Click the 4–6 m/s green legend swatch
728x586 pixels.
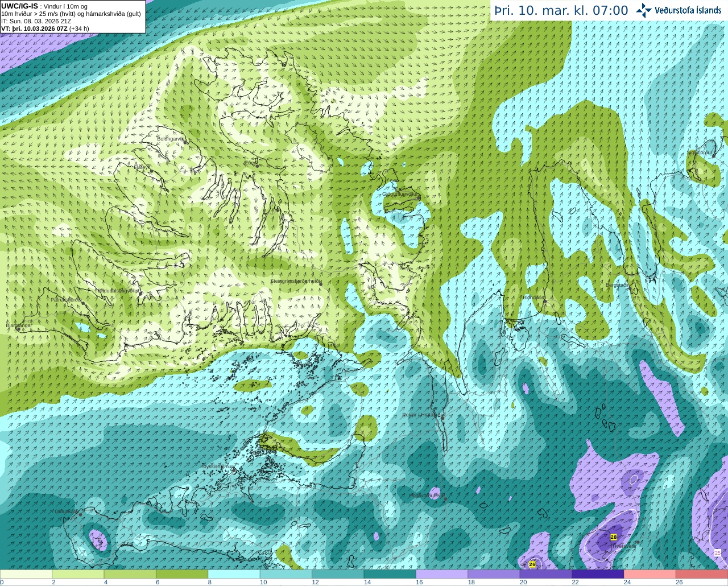click(130, 574)
